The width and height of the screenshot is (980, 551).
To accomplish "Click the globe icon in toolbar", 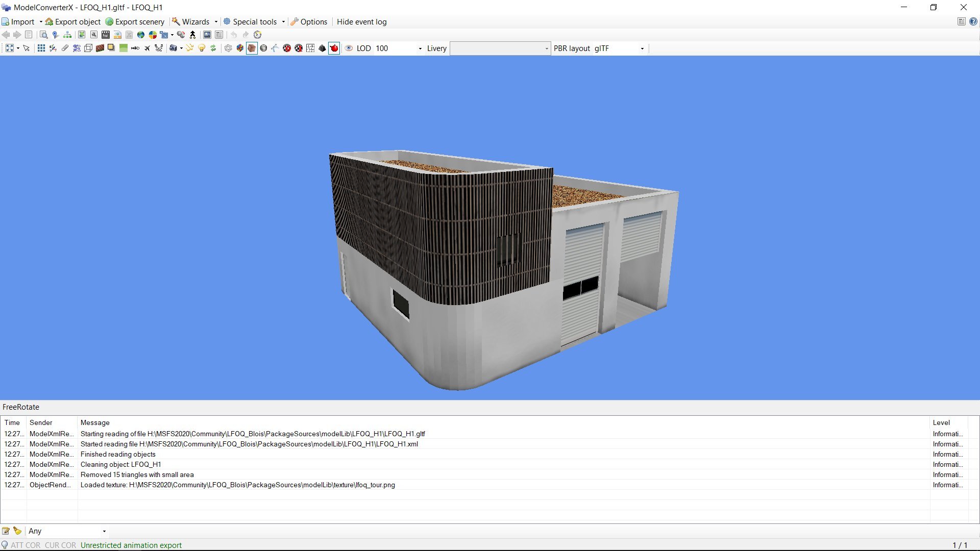I will tap(141, 35).
